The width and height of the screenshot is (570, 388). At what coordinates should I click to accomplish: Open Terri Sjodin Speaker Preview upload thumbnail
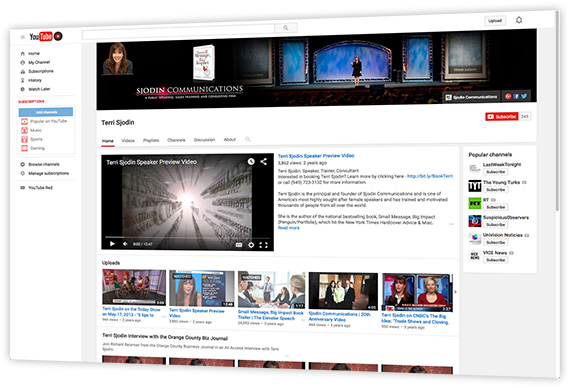[202, 288]
